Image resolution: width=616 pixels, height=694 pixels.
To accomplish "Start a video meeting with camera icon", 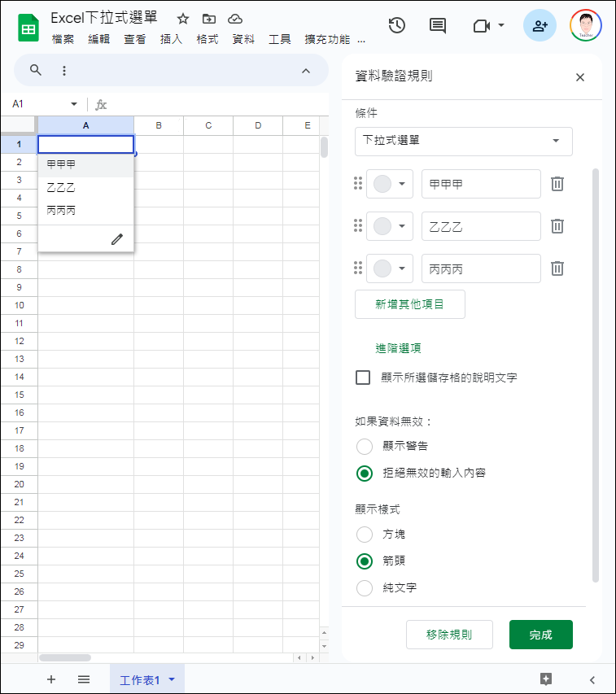I will [482, 26].
